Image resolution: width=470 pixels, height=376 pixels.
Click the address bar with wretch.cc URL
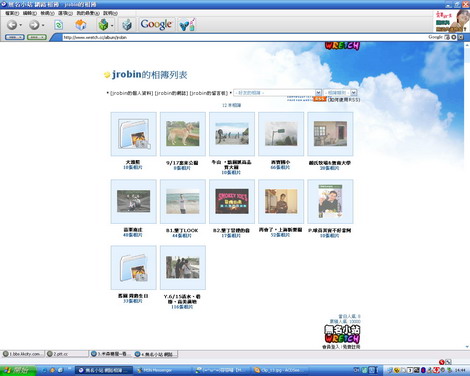click(243, 37)
